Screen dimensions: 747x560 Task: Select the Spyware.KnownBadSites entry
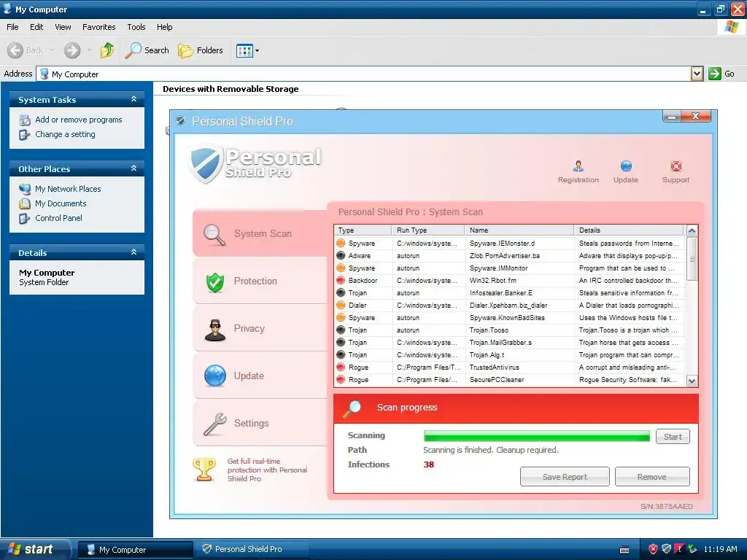[510, 318]
